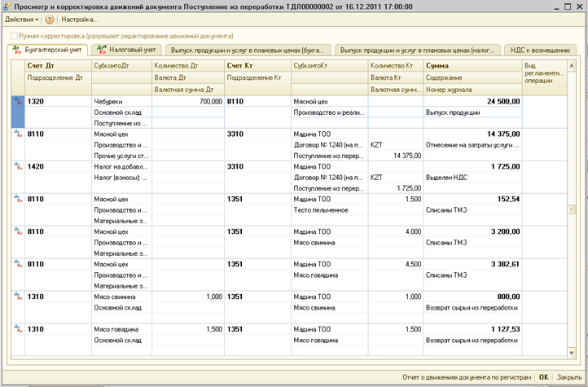Click the Дт/Кт icon on row 1310 Мясо свинина
Image resolution: width=588 pixels, height=387 pixels.
(17, 297)
